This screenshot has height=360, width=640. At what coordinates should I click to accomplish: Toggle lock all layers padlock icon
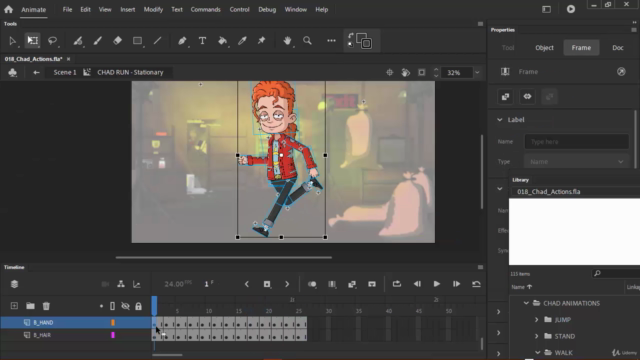[138, 306]
